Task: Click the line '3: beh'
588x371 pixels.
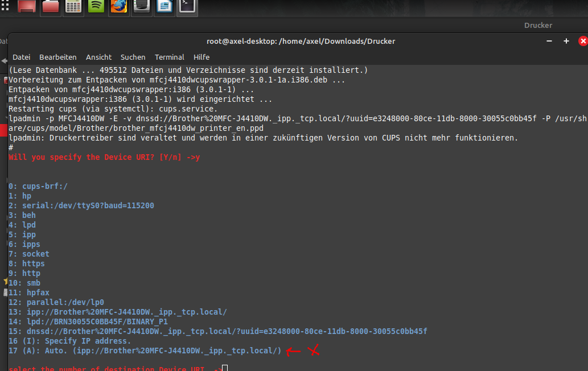Action: [22, 216]
